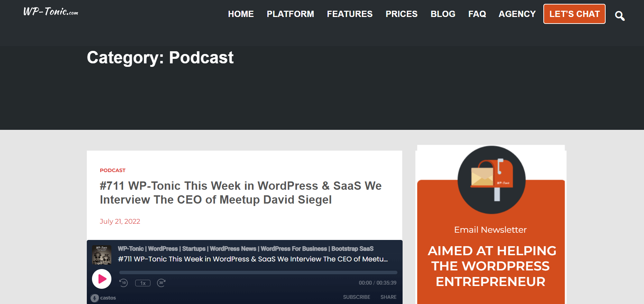644x304 pixels.
Task: Go to the HOME page
Action: (241, 14)
